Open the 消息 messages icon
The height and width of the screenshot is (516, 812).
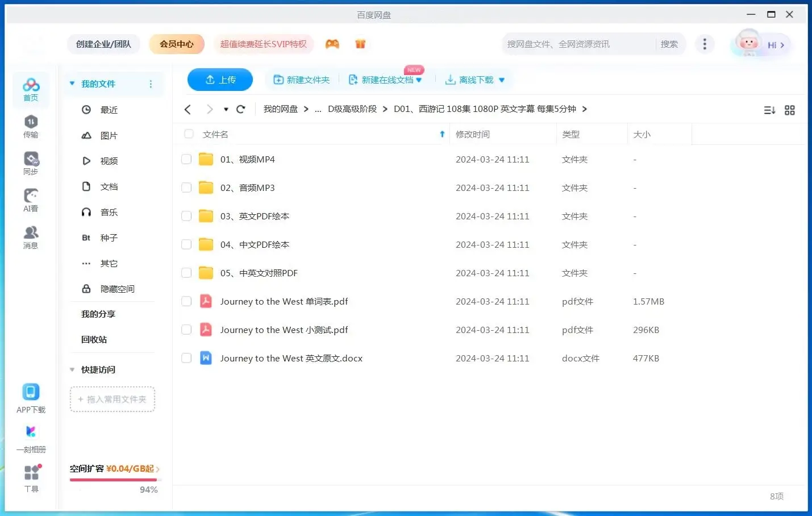click(31, 237)
